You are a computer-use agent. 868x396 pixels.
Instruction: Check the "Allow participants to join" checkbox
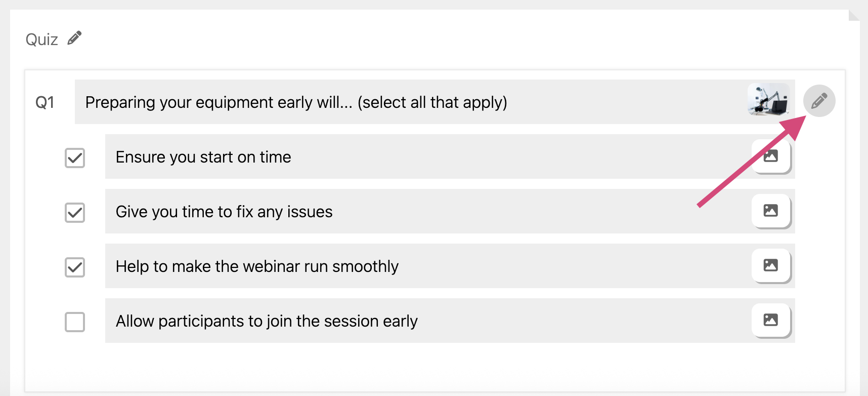click(x=75, y=322)
